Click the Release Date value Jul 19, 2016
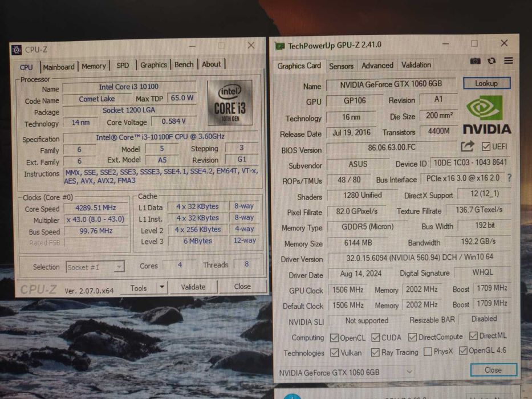The width and height of the screenshot is (532, 399). point(351,133)
